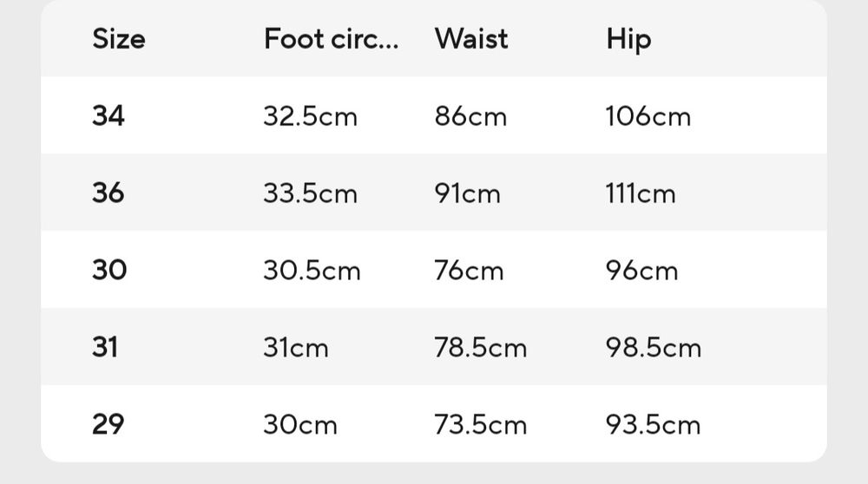
Task: Pick size 30 in the table
Action: click(109, 270)
